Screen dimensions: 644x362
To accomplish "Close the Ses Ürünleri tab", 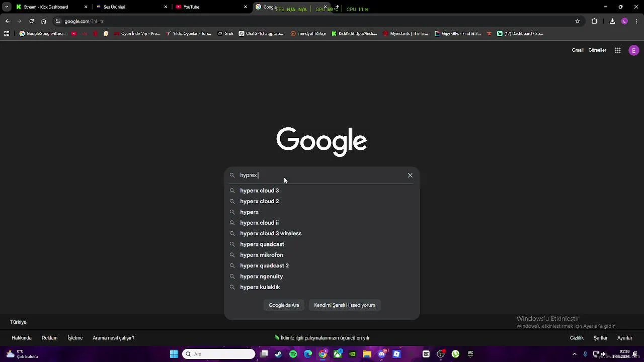I will click(166, 7).
